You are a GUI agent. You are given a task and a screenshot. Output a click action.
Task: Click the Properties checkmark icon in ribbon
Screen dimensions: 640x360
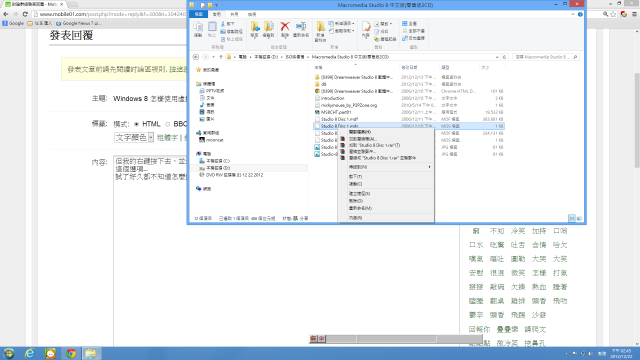(366, 27)
